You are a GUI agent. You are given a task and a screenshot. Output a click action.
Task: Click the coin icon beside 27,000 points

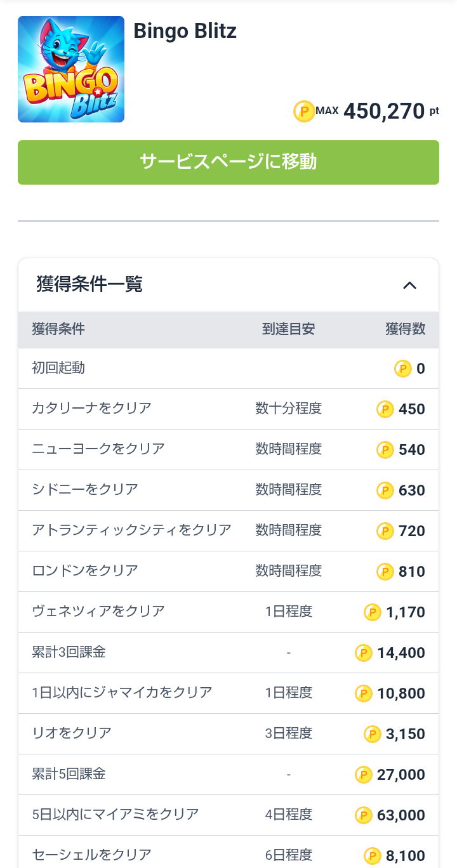pos(364,775)
